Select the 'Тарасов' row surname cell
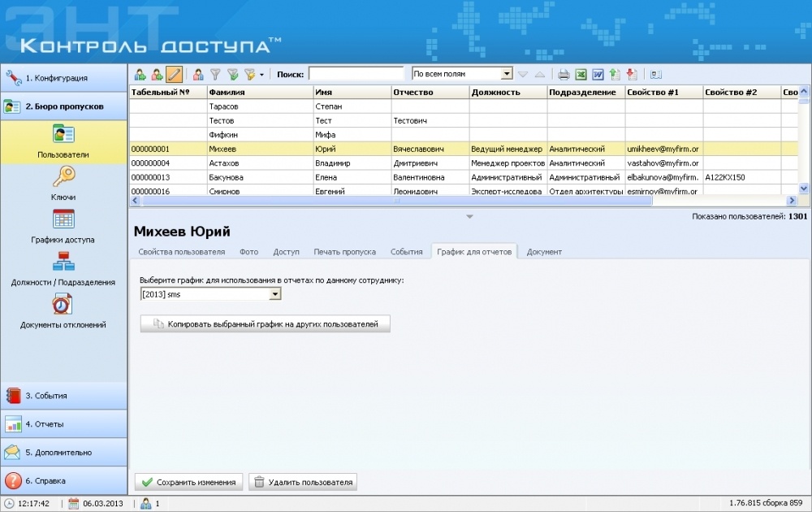Screen dimensions: 812x512 click(x=261, y=106)
